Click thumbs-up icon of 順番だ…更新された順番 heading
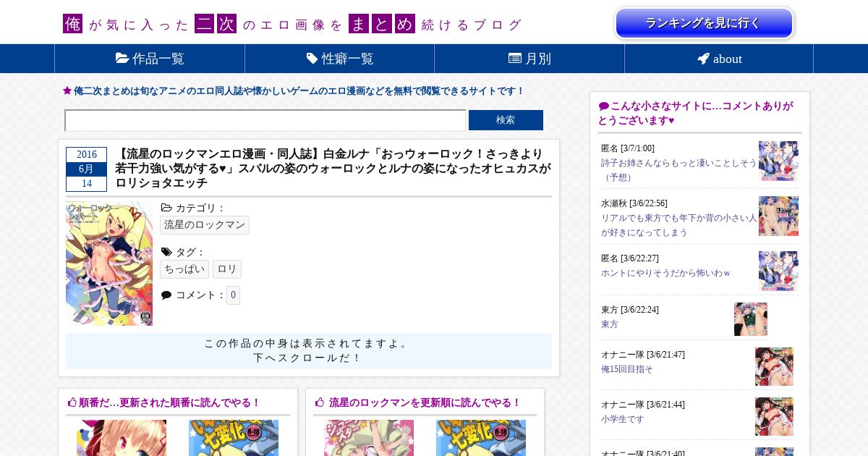 72,402
